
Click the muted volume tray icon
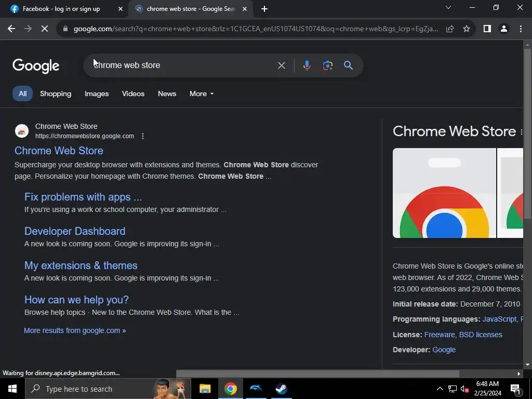coord(465,389)
